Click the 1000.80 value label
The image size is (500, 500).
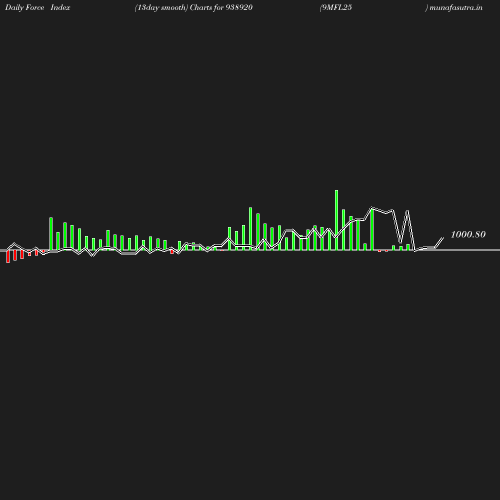pyautogui.click(x=468, y=234)
